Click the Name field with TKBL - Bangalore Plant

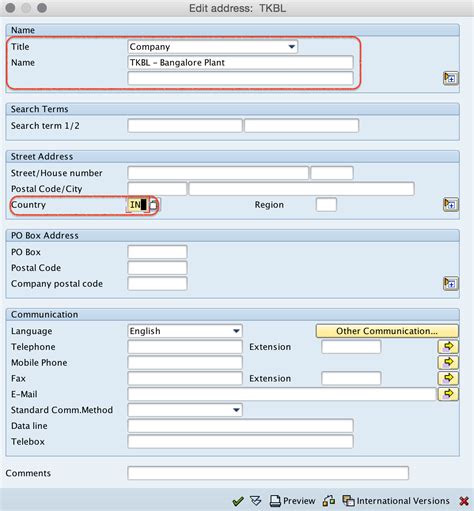point(240,62)
